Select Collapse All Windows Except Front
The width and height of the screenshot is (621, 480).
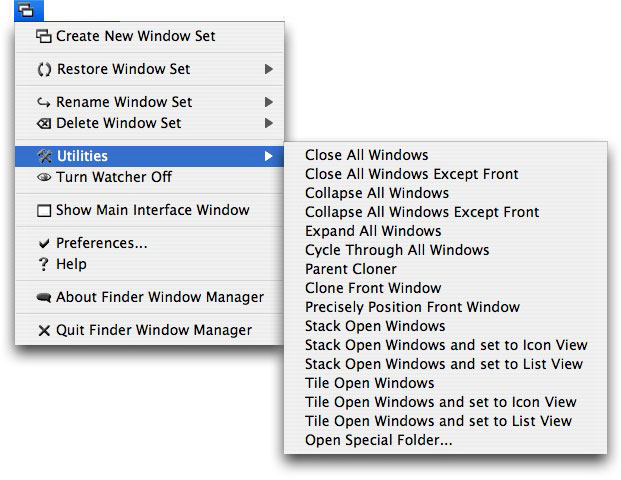point(446,212)
